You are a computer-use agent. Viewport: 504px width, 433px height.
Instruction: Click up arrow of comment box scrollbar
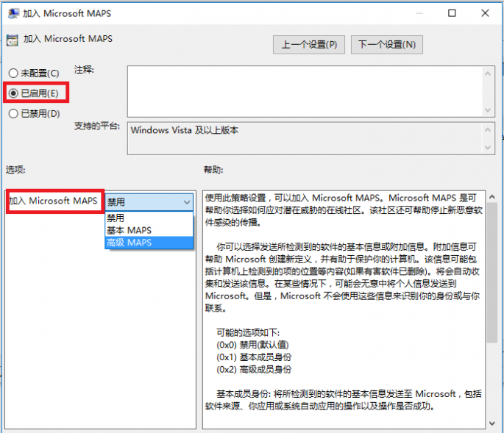(488, 74)
